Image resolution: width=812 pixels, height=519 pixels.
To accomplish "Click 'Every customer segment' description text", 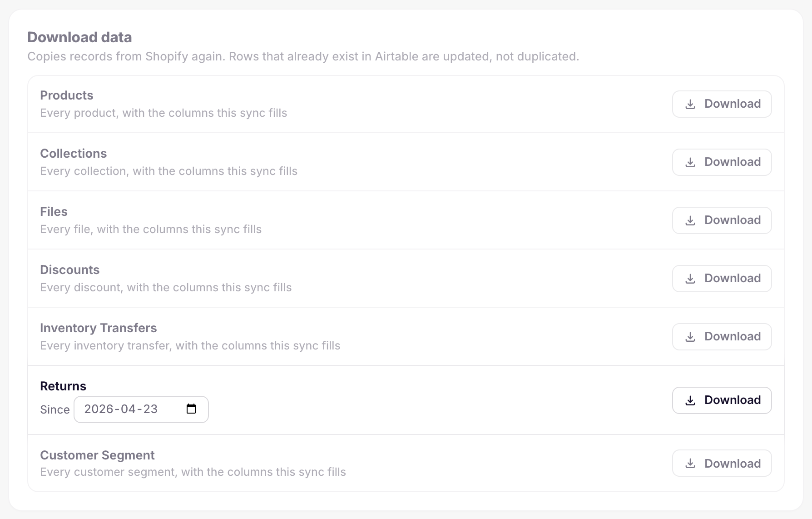I will 193,472.
